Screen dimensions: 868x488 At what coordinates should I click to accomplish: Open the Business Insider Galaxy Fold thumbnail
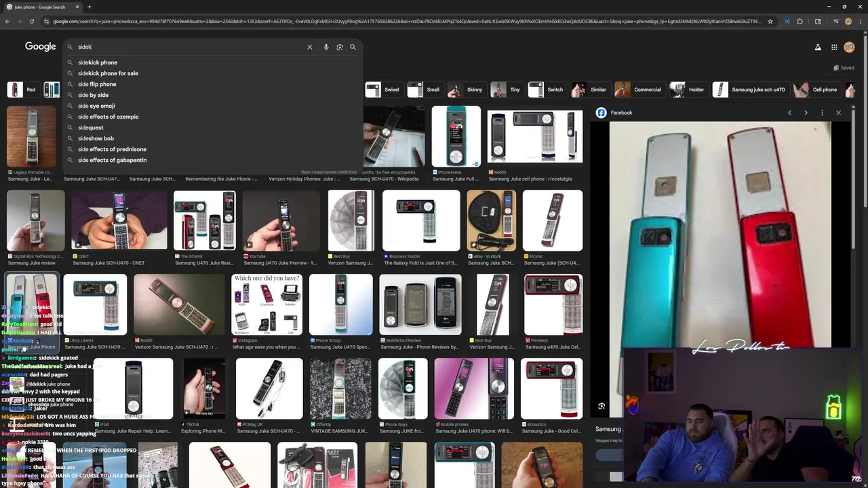[x=421, y=220]
